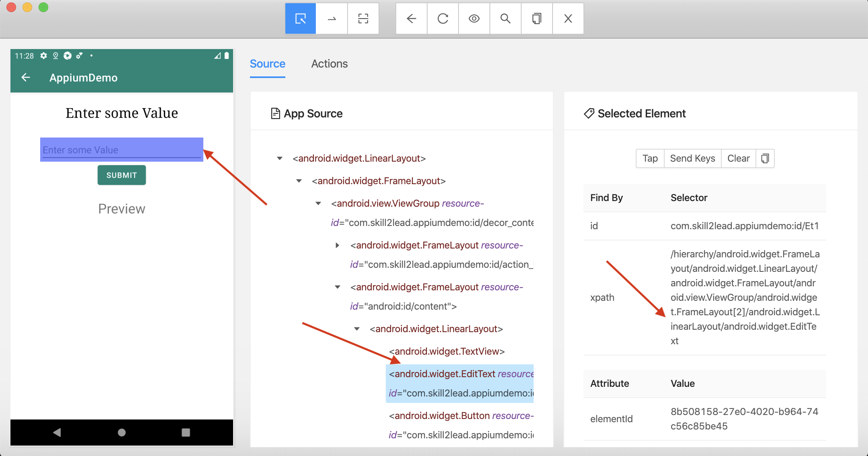Expand the action_bar FrameLayout node

(337, 245)
